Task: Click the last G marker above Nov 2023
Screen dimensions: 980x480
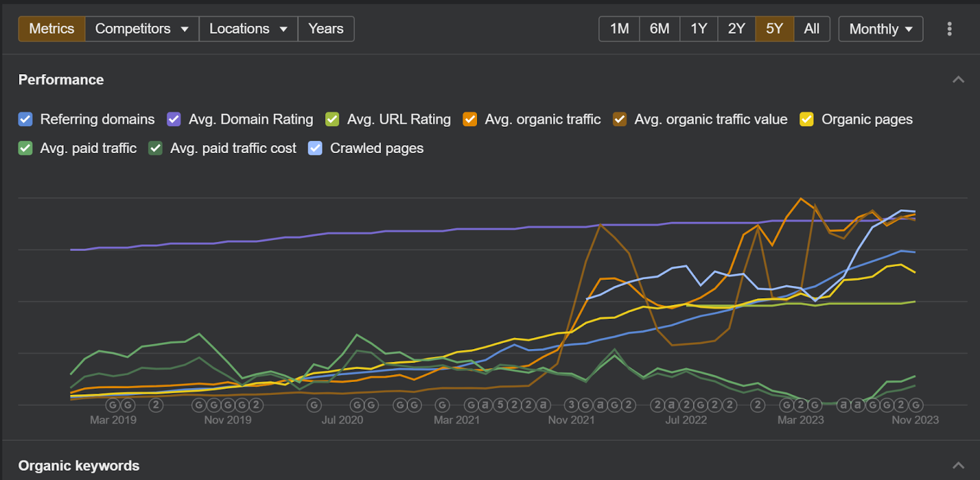Action: click(916, 405)
